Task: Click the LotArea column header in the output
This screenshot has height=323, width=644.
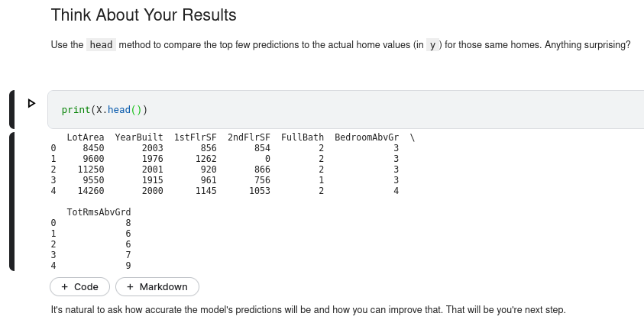Action: click(86, 137)
